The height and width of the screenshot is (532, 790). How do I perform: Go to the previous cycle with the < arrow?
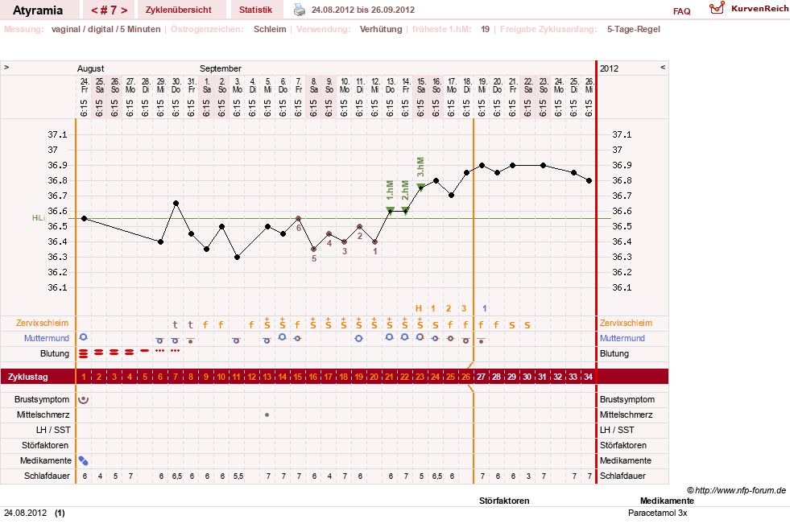click(x=94, y=10)
